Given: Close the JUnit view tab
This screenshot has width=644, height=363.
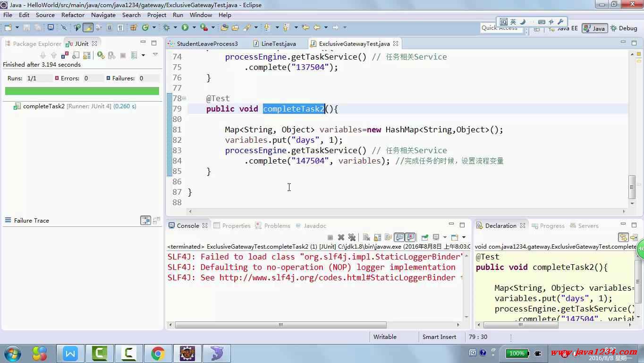Looking at the screenshot, I should point(94,43).
